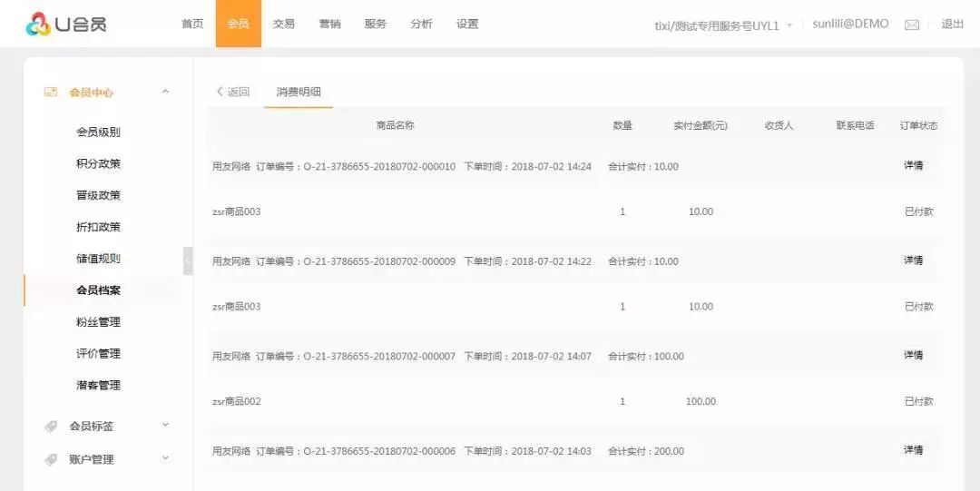Open 评价管理 in sidebar
Image resolution: width=980 pixels, height=491 pixels.
click(x=98, y=353)
